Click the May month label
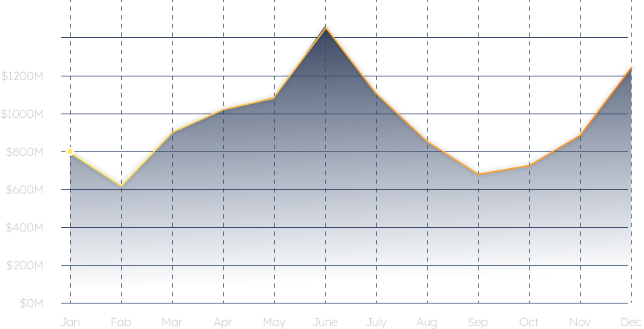Viewport: 644px width, 329px height. click(x=274, y=322)
